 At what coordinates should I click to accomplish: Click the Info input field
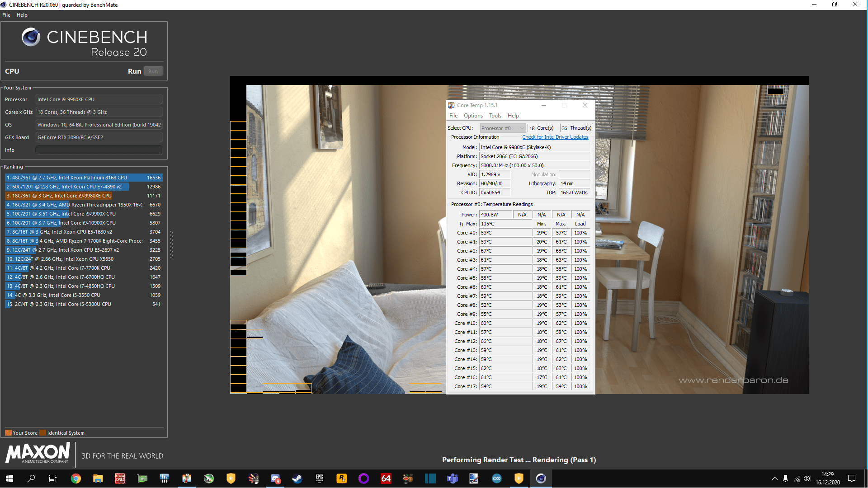[99, 150]
